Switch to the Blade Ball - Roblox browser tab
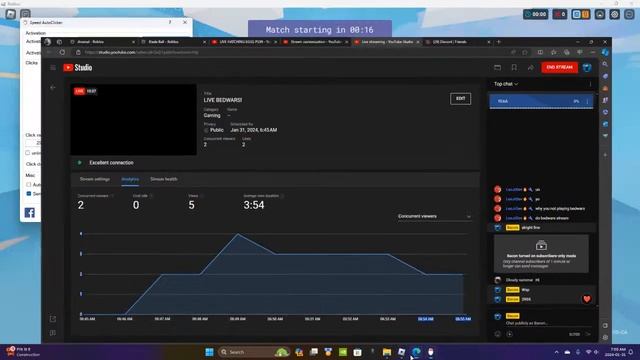 (x=173, y=42)
